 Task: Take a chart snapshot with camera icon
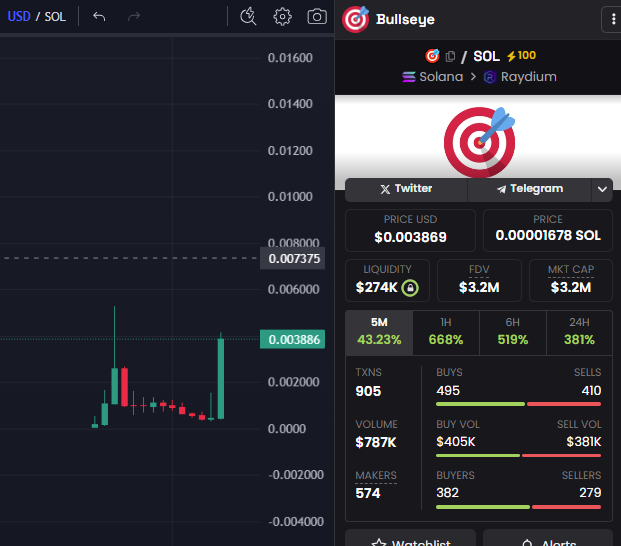pyautogui.click(x=317, y=17)
